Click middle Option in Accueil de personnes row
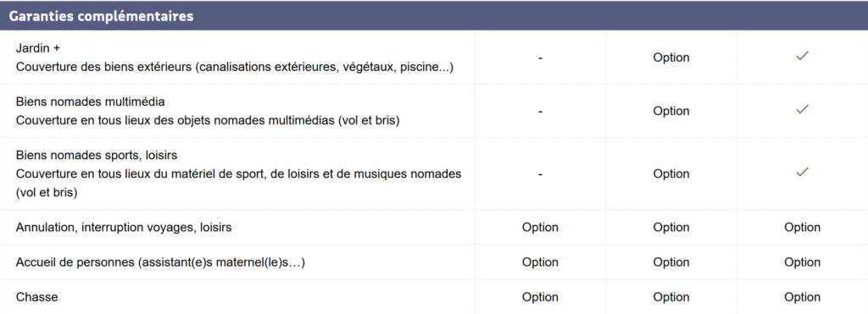The image size is (868, 314). tap(671, 262)
